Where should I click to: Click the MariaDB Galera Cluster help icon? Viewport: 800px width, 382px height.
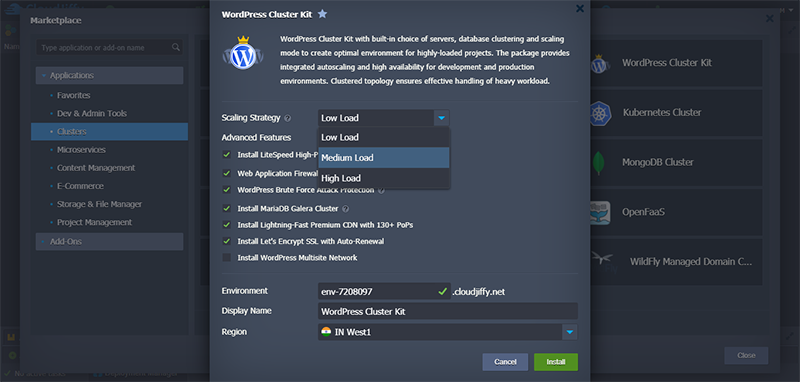click(345, 209)
